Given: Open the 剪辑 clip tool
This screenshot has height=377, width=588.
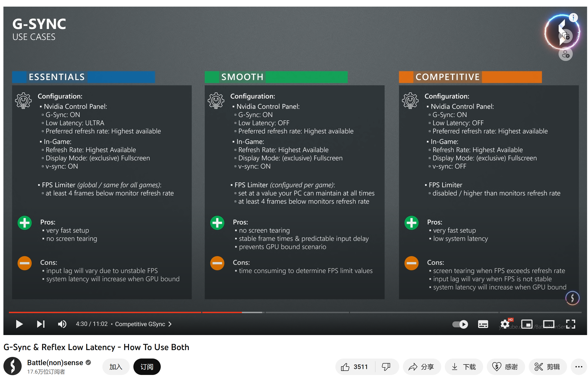Looking at the screenshot, I should (547, 367).
